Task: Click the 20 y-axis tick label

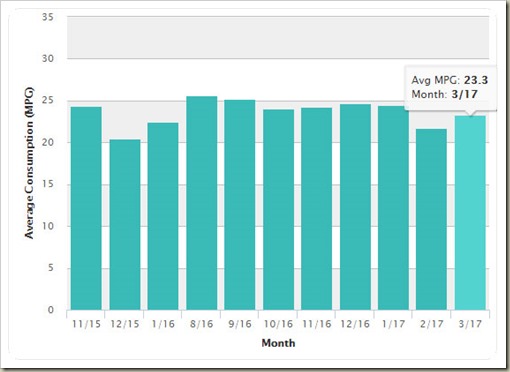Action: tap(48, 142)
